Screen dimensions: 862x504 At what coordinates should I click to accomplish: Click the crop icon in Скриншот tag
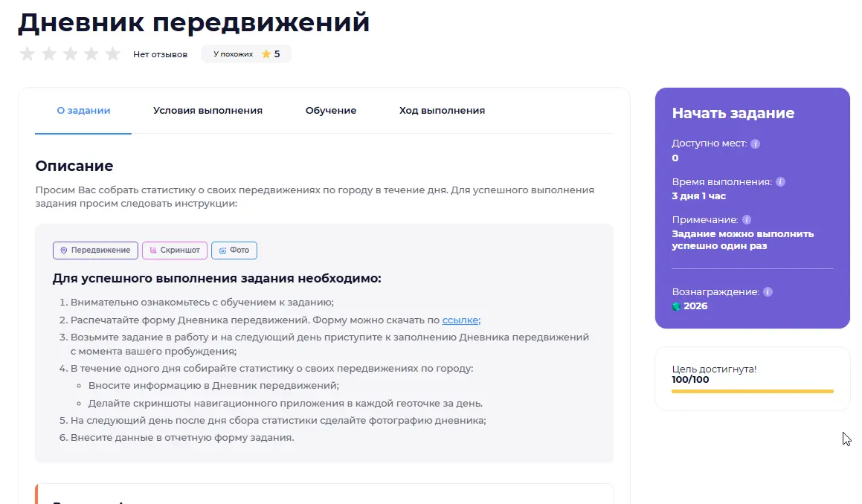point(152,250)
